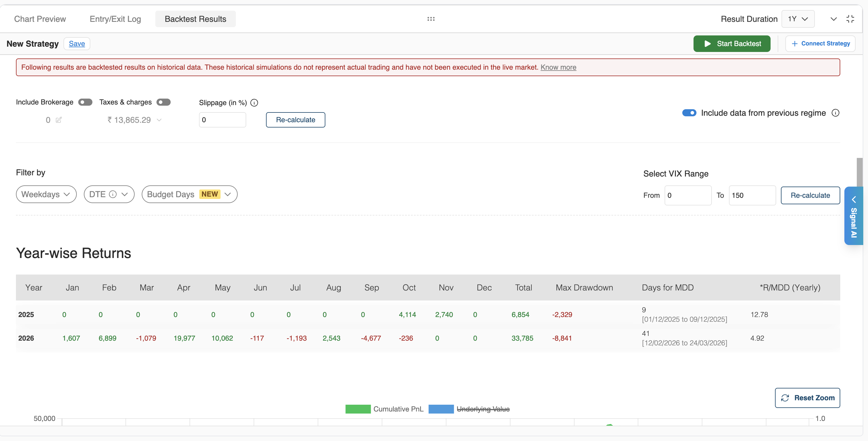Screen dimensions: 868x441
Task: Click the 2026 Apr value 19,977
Action: pyautogui.click(x=184, y=338)
